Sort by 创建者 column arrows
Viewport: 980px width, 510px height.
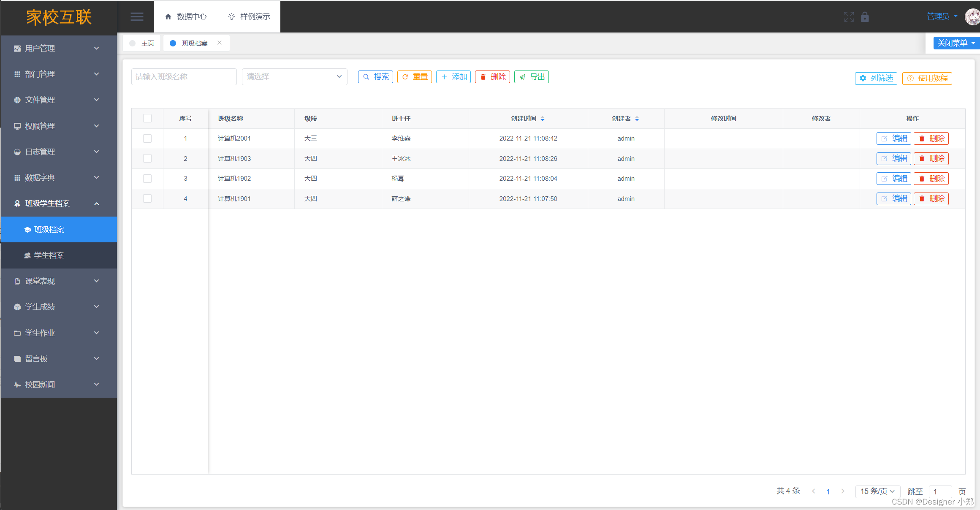637,119
